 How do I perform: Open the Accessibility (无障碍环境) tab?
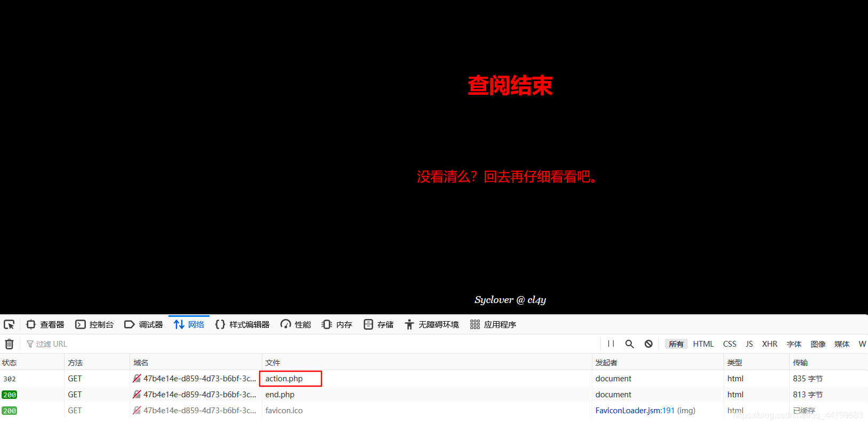click(432, 324)
